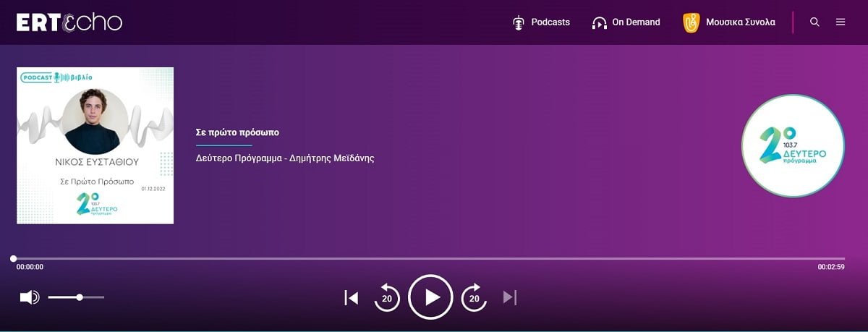Play the podcast episode
This screenshot has width=868, height=332.
(430, 297)
